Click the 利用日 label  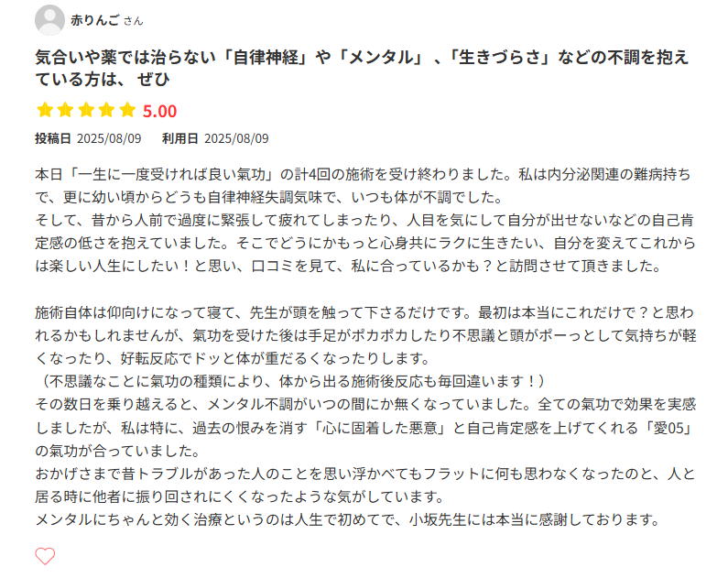pos(180,138)
